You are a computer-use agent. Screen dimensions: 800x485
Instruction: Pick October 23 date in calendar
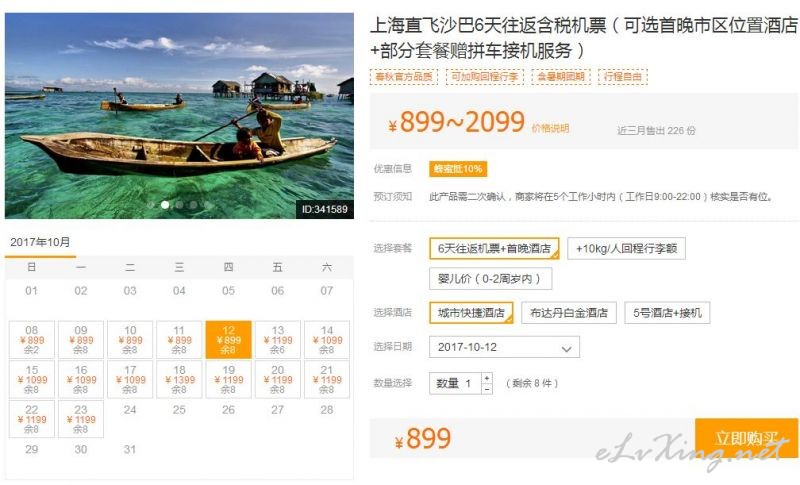click(81, 419)
